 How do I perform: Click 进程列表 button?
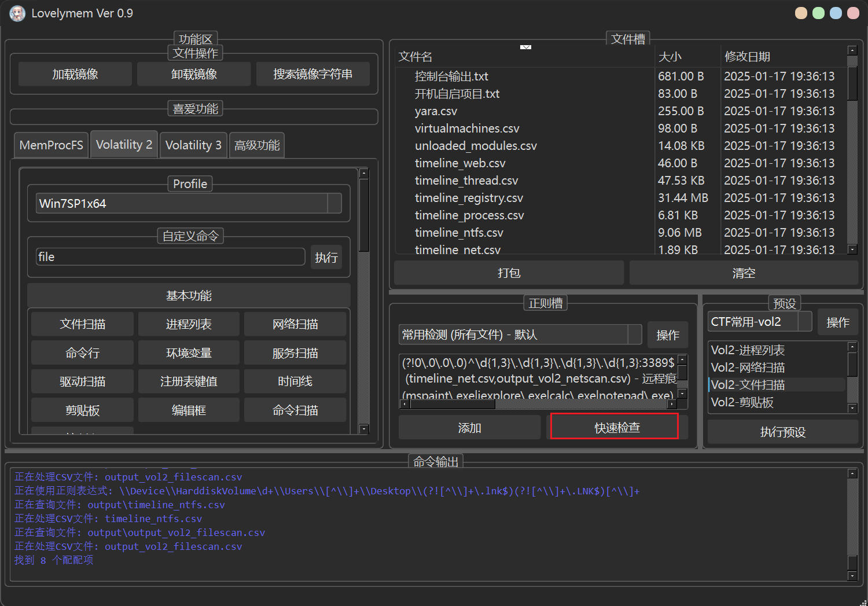189,324
